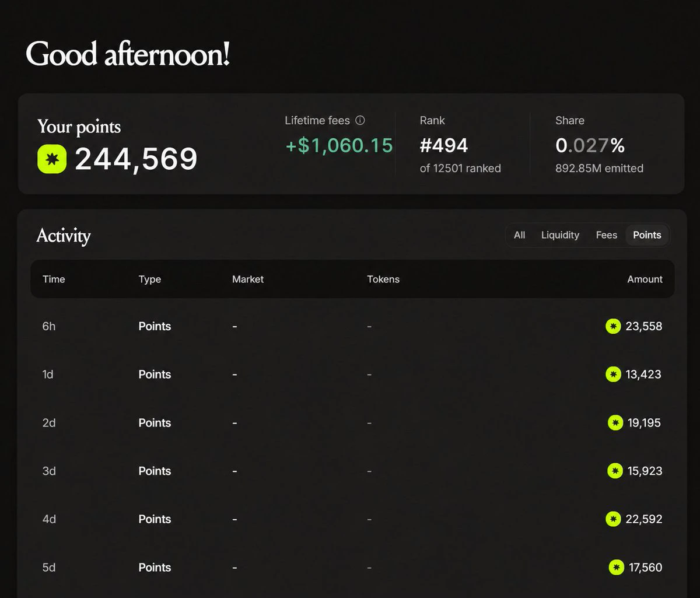Click the Tokens column header
This screenshot has height=598, width=700.
pos(383,279)
